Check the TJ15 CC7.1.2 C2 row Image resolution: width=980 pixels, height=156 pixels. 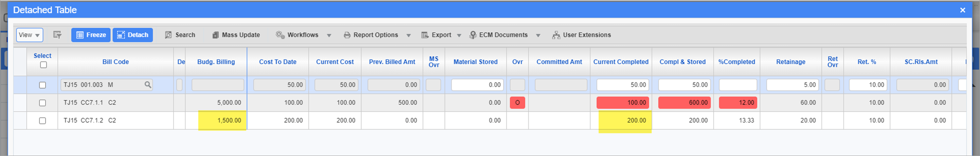tap(42, 121)
